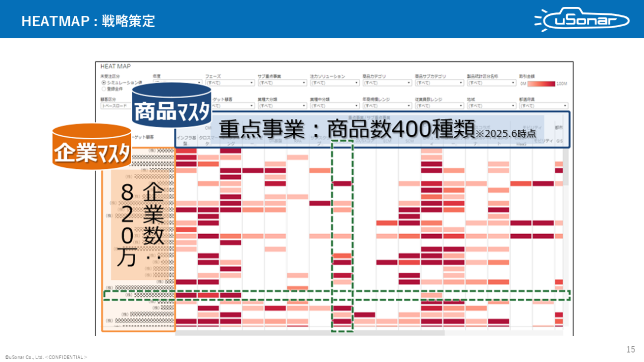Open the 従業員数レンジ filter dropdown
This screenshot has height=362, width=644.
coord(439,105)
